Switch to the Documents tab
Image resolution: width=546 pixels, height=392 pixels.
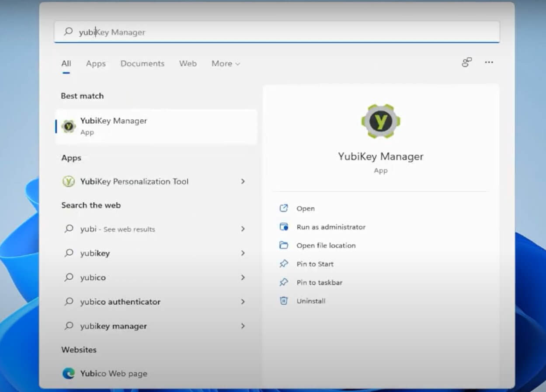coord(143,64)
